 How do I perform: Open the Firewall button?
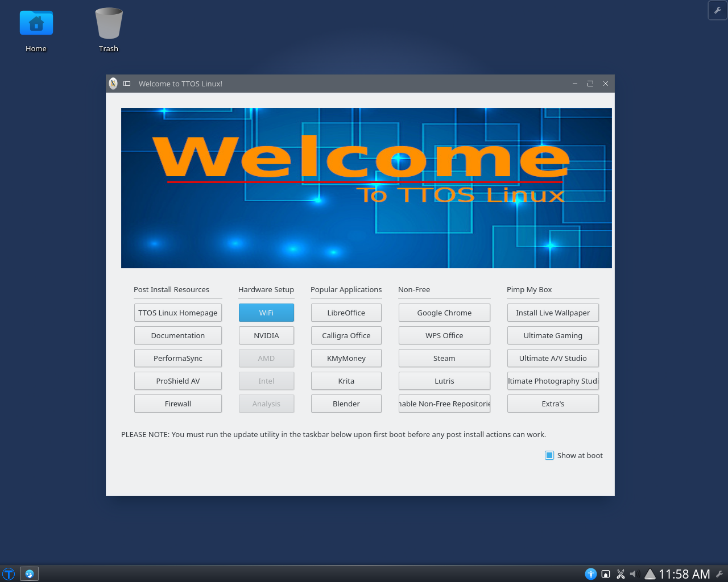coord(178,404)
